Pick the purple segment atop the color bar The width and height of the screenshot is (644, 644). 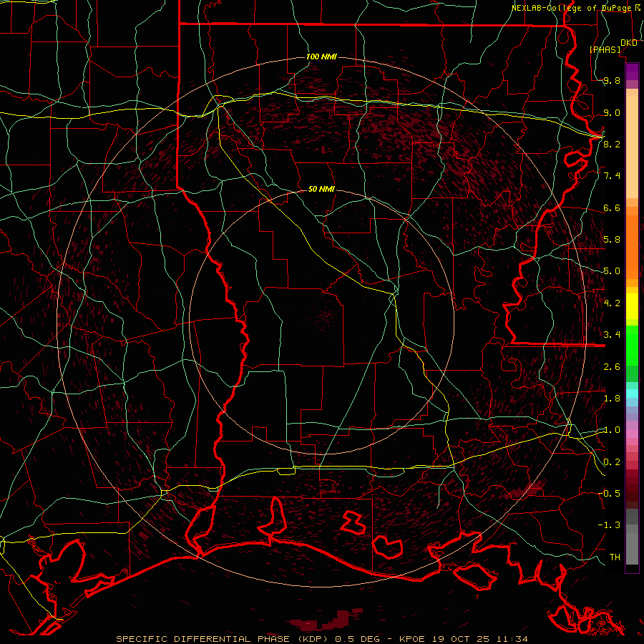pyautogui.click(x=632, y=72)
